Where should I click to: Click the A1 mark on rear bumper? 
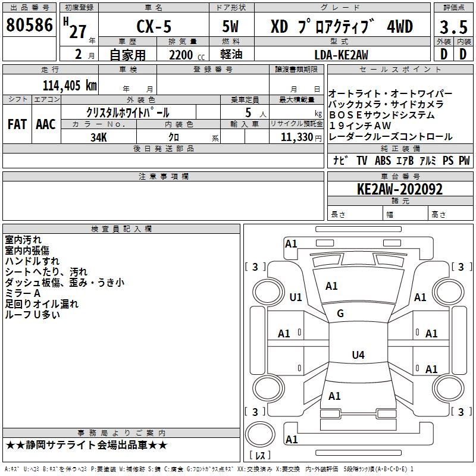click(292, 439)
